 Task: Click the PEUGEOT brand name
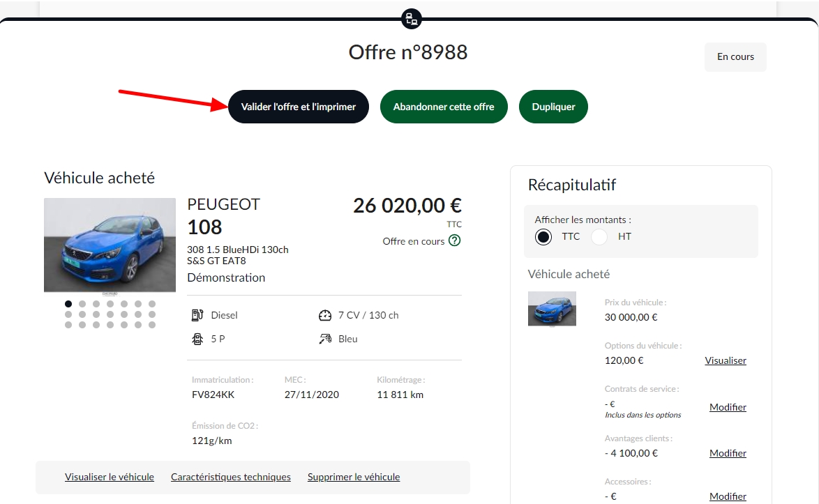click(223, 204)
